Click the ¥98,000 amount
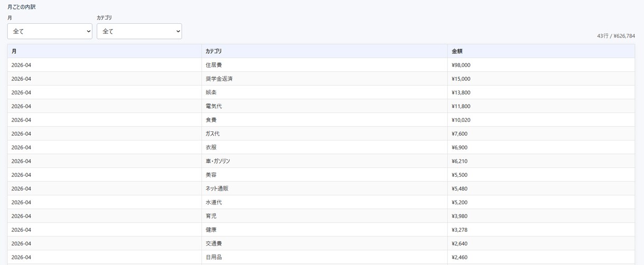 461,65
